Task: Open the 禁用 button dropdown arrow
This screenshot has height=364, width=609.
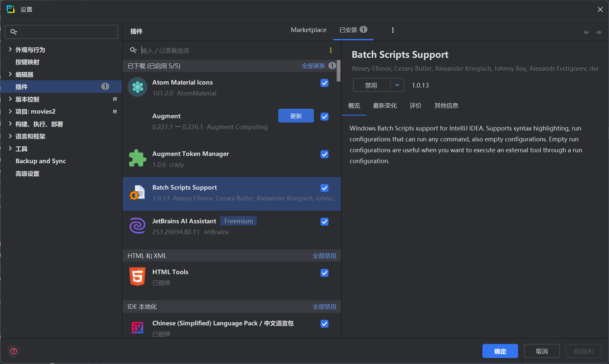Action: pos(397,85)
